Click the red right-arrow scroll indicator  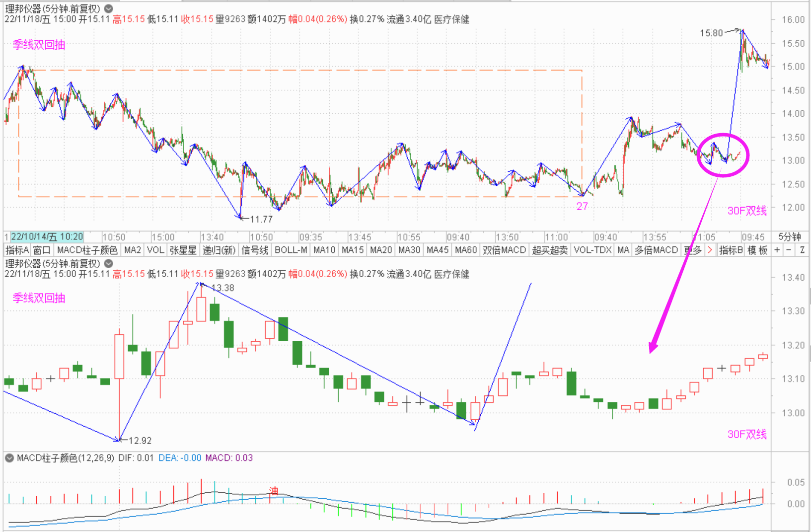click(x=710, y=250)
